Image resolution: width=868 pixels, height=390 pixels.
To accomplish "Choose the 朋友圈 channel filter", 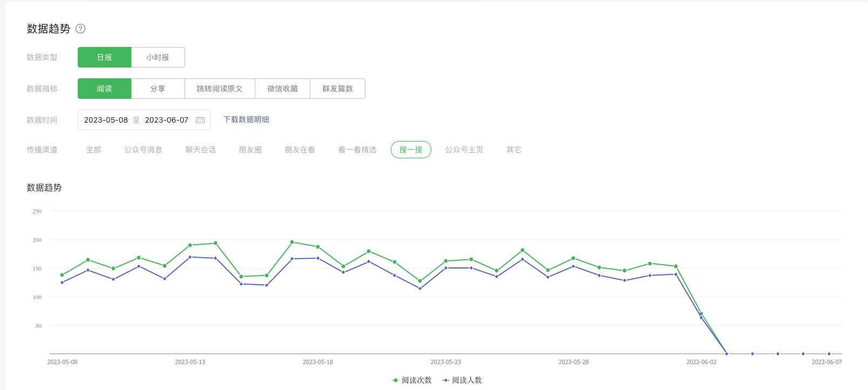I will [x=250, y=150].
